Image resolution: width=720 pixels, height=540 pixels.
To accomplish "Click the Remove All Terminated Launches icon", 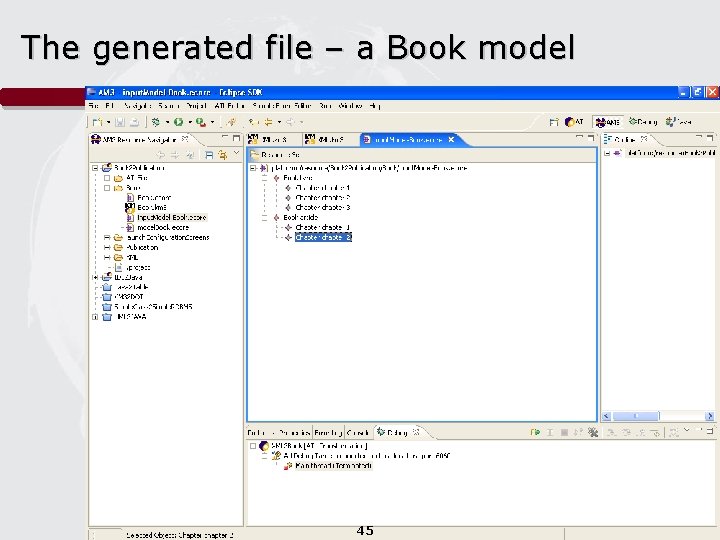I will (593, 432).
